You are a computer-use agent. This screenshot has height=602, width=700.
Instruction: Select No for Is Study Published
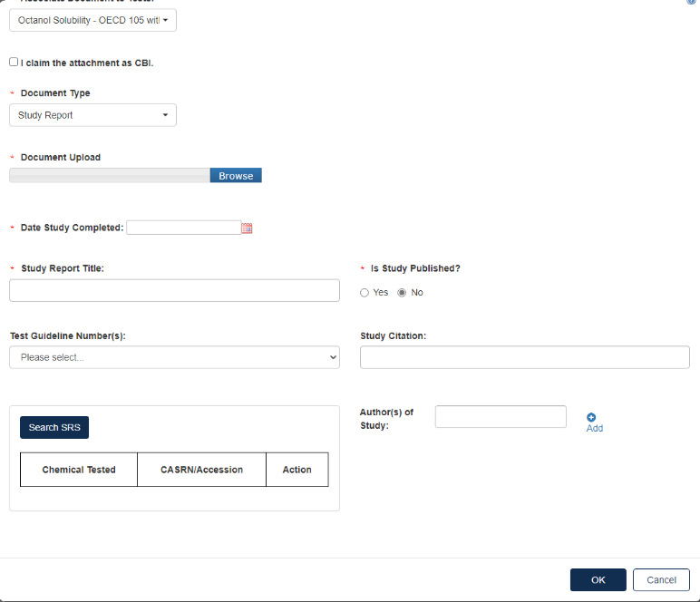tap(403, 293)
